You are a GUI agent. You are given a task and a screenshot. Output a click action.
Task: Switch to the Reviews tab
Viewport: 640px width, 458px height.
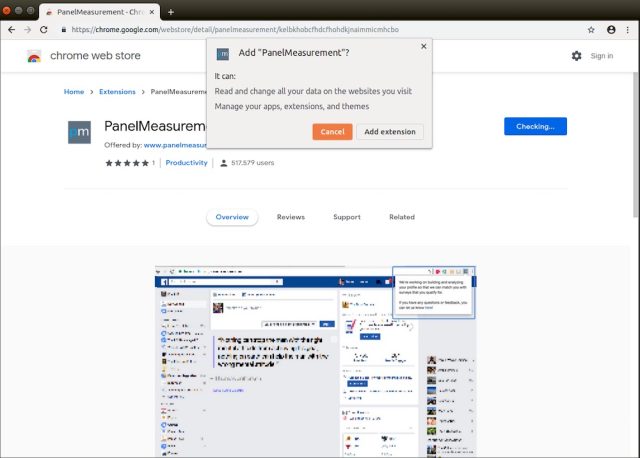point(290,217)
